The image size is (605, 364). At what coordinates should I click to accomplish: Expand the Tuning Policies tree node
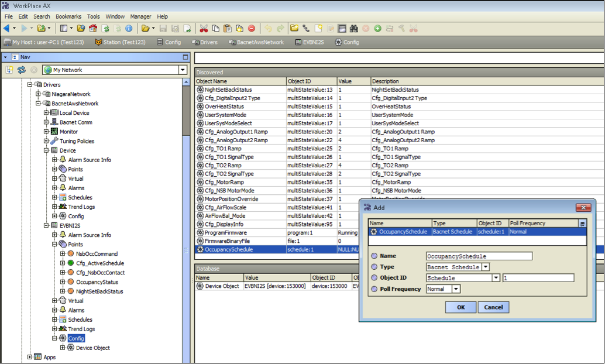(46, 141)
